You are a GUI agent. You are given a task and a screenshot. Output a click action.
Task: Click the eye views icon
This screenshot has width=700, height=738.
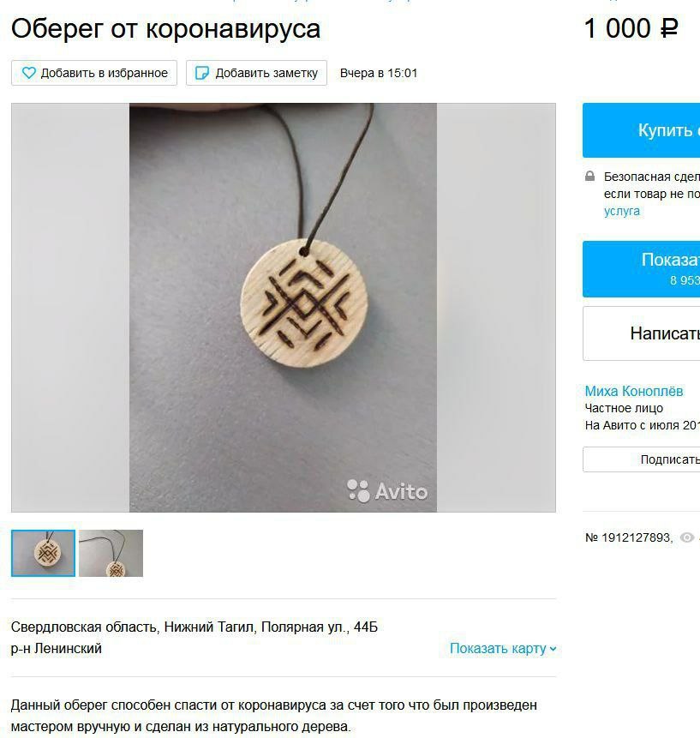(687, 537)
